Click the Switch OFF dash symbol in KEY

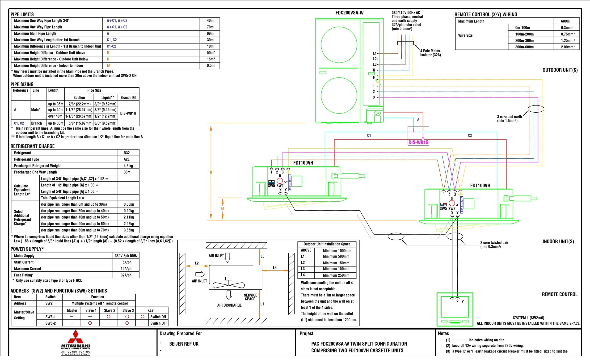coord(143,323)
